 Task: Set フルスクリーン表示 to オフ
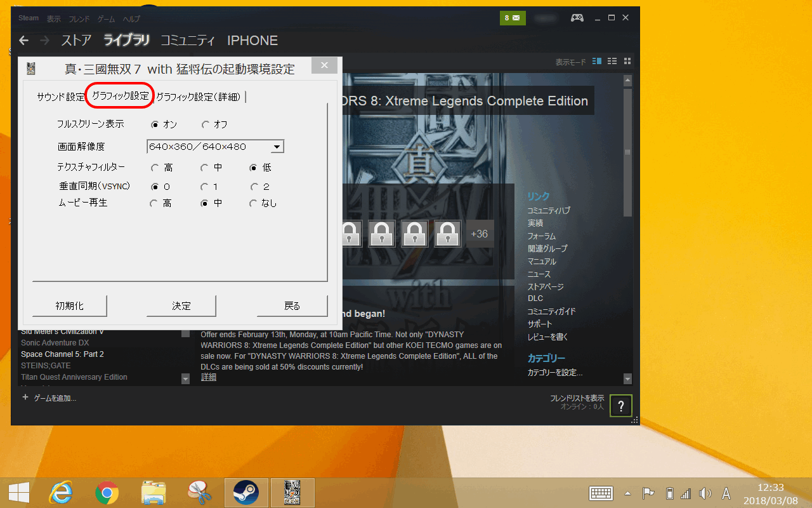tap(206, 124)
